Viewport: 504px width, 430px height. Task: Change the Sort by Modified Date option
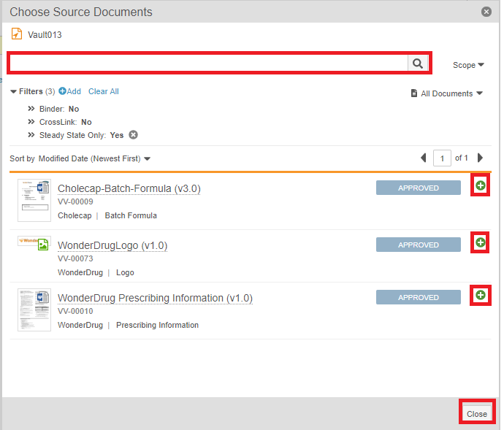coord(94,158)
